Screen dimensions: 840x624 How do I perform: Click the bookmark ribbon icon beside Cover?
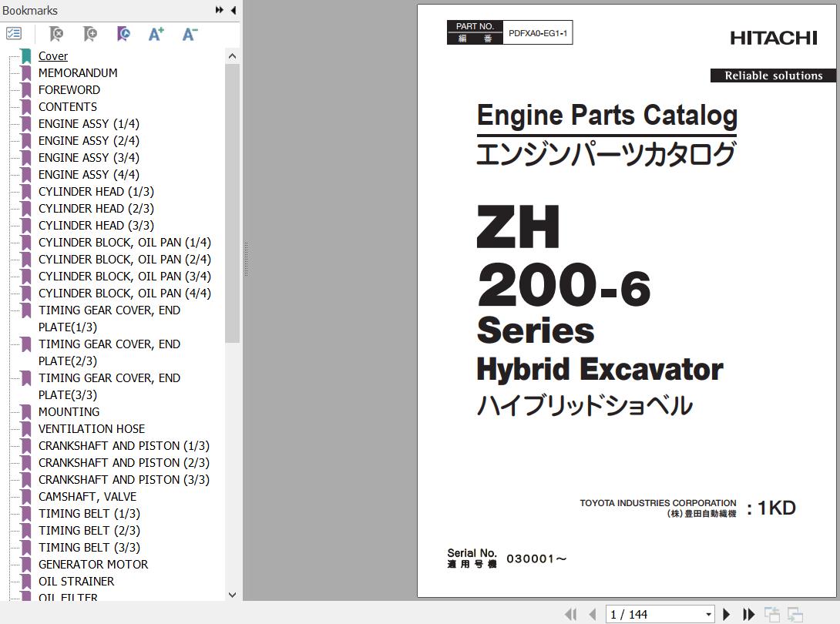[25, 56]
